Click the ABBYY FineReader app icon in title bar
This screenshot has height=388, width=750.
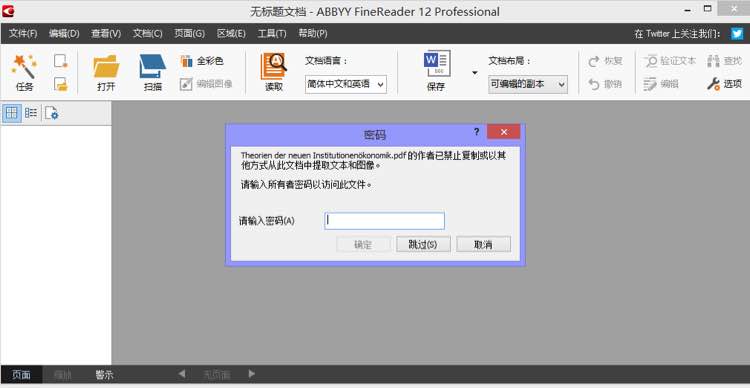tap(8, 11)
